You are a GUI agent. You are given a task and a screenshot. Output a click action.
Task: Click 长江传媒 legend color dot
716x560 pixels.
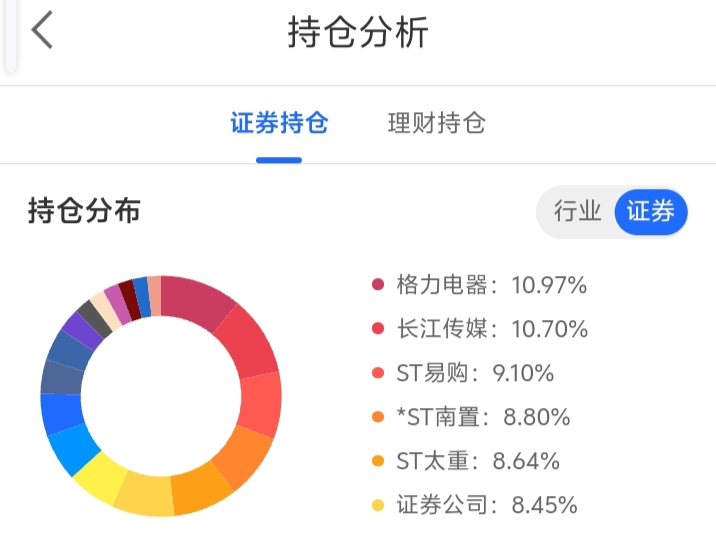378,329
